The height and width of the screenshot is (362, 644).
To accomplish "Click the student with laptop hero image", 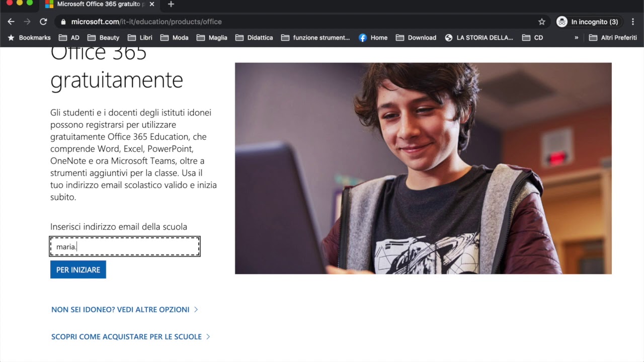I will coord(423,168).
